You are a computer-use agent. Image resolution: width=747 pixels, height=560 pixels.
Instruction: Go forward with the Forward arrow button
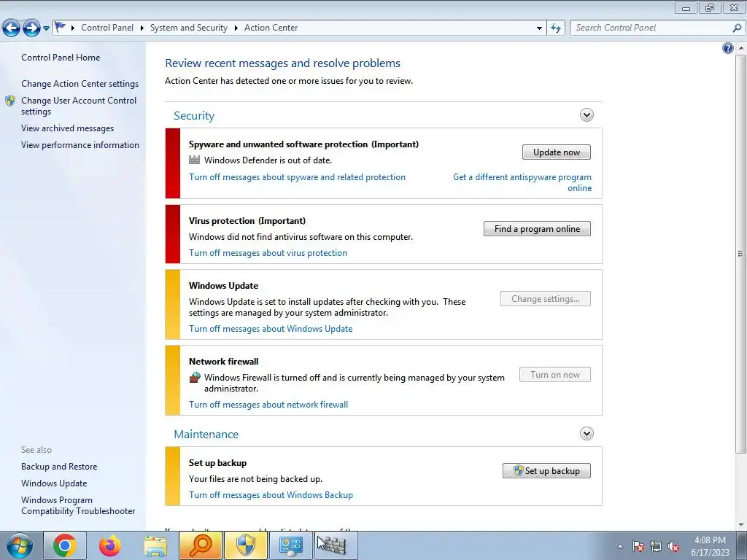point(31,28)
